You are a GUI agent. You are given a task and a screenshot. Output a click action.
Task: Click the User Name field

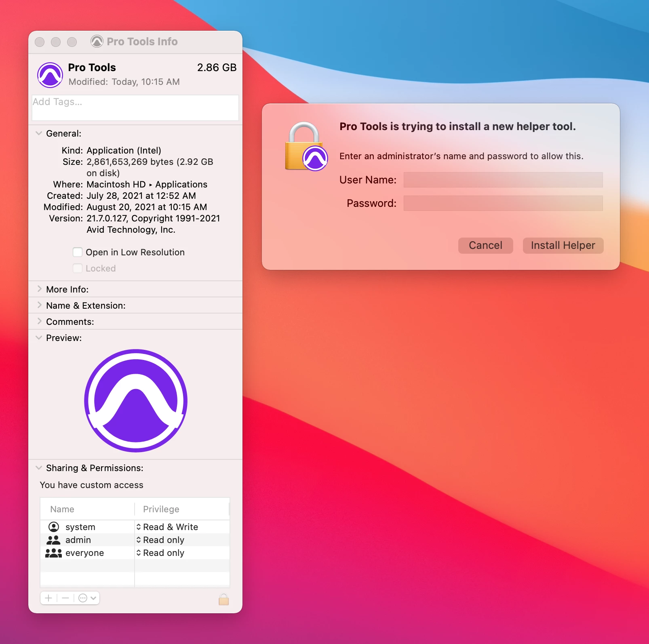503,180
